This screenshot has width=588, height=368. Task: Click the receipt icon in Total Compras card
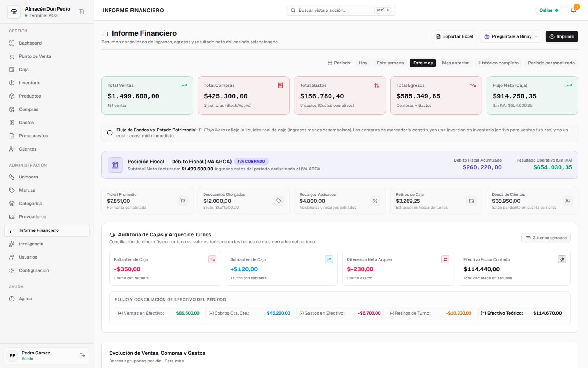(280, 85)
